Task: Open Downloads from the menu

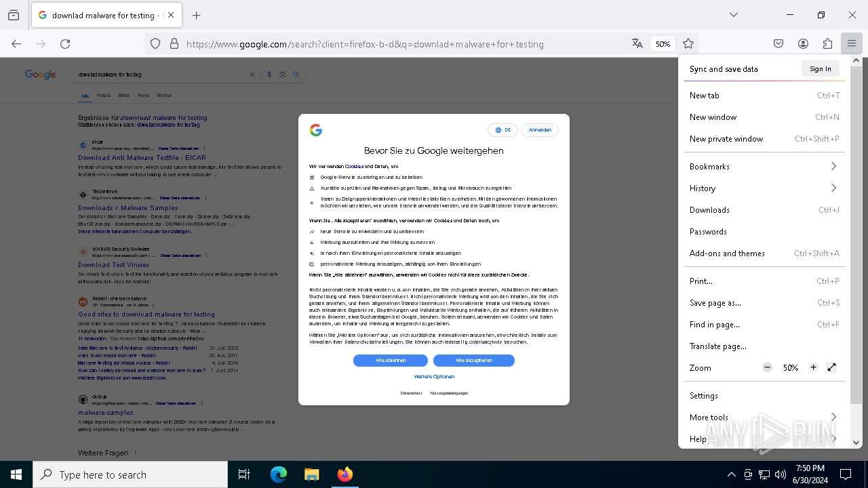Action: click(x=764, y=210)
